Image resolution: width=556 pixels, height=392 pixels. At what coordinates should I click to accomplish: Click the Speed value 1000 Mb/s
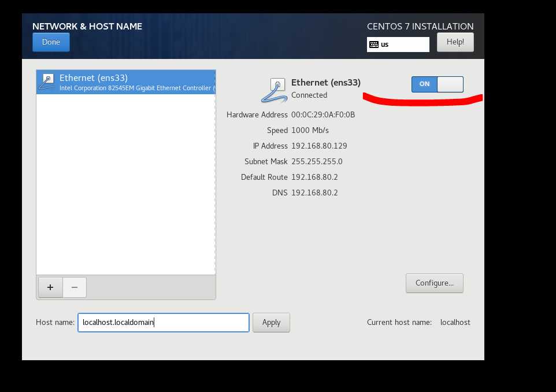pos(310,130)
